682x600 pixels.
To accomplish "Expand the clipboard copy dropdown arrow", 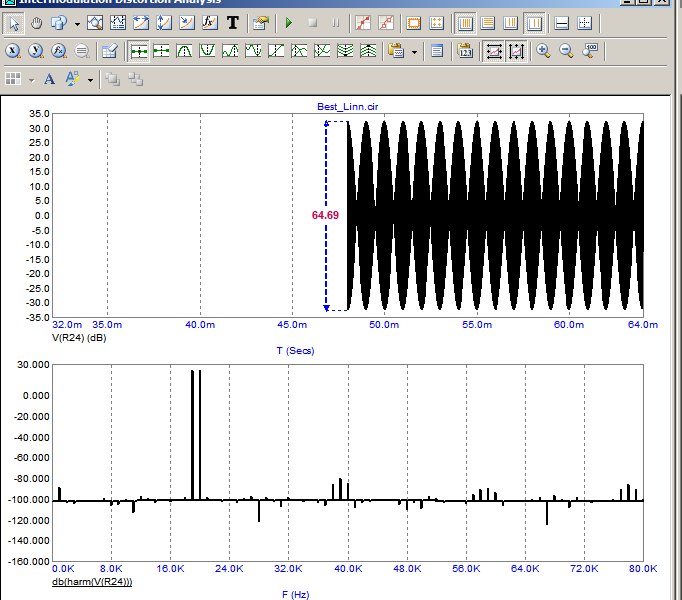I will tap(414, 52).
